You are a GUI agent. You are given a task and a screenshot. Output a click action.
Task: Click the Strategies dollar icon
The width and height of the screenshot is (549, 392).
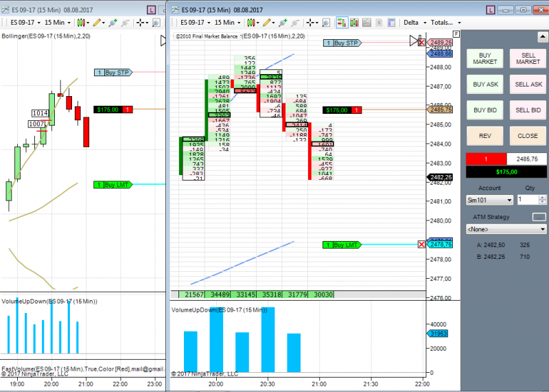click(x=379, y=23)
